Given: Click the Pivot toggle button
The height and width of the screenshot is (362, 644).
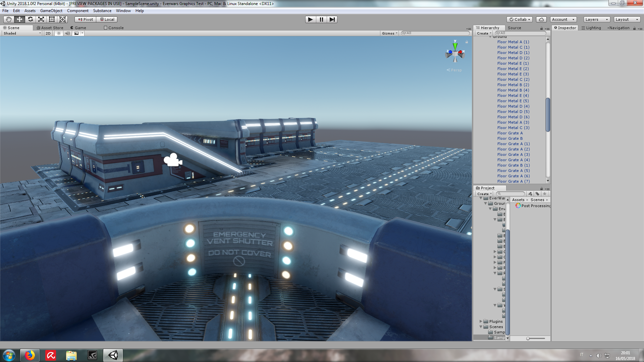Looking at the screenshot, I should tap(86, 19).
